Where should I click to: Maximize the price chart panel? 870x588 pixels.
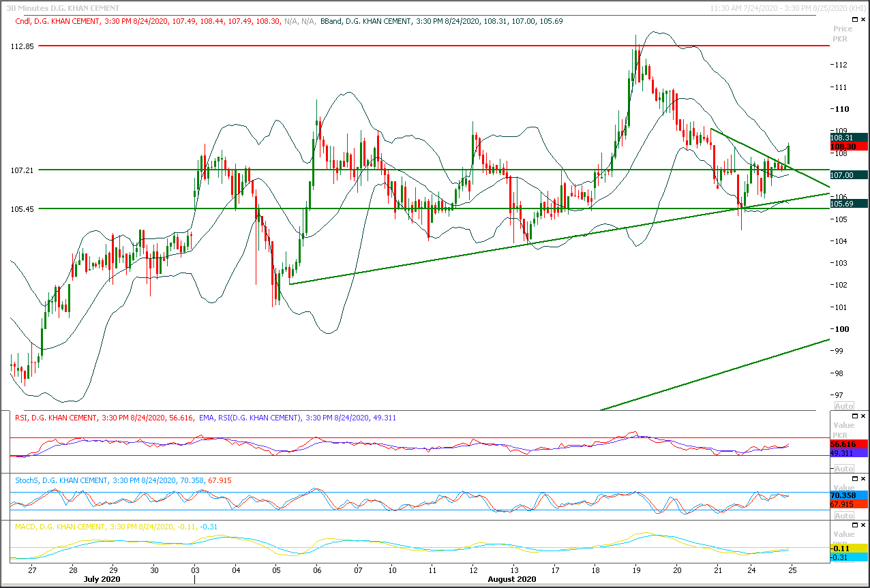tap(854, 20)
